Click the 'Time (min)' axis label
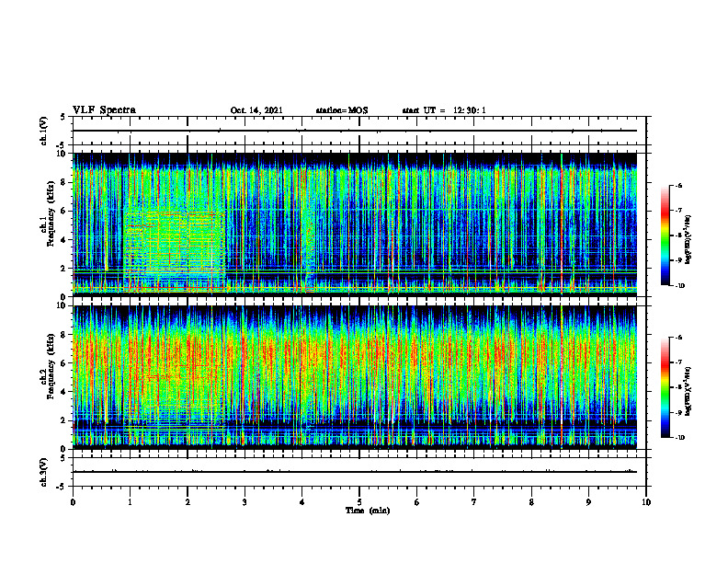This screenshot has width=728, height=563. [x=368, y=511]
